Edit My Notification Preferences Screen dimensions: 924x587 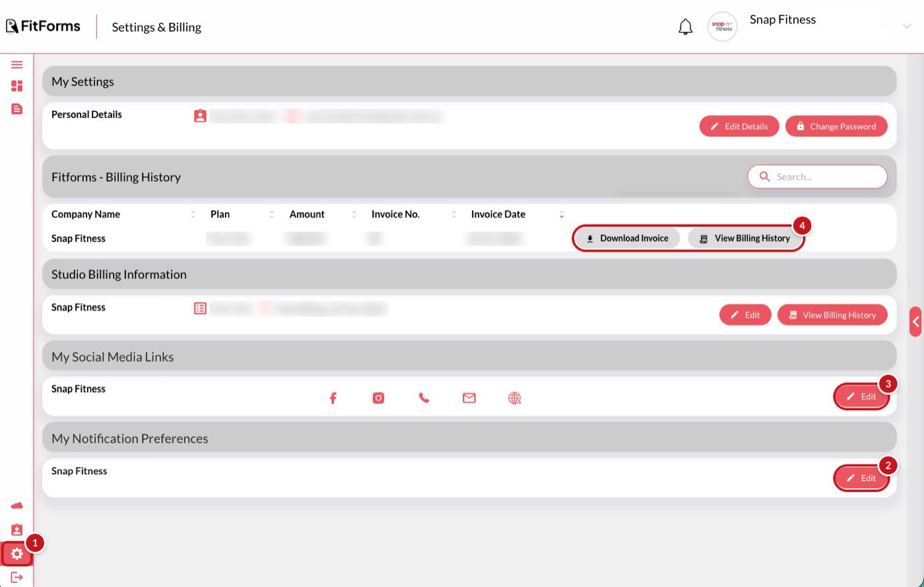861,478
